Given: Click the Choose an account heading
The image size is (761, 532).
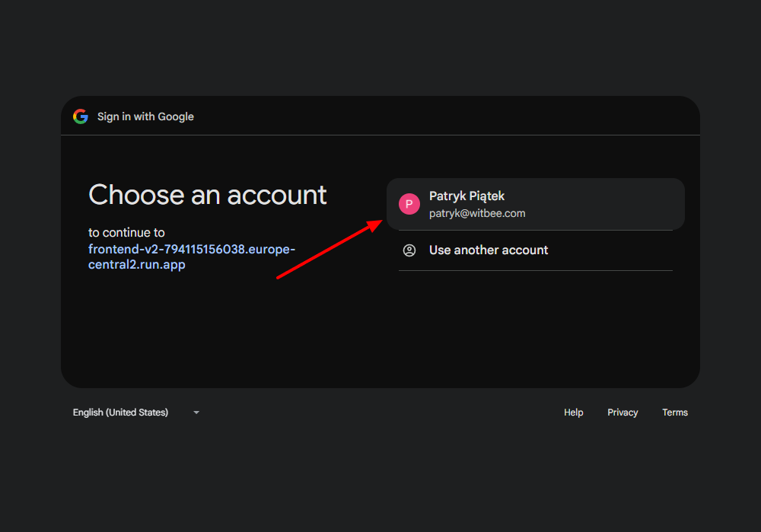Looking at the screenshot, I should [208, 195].
